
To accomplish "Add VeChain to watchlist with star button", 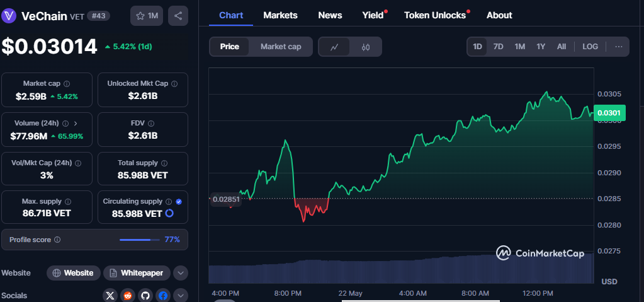I will pos(147,16).
